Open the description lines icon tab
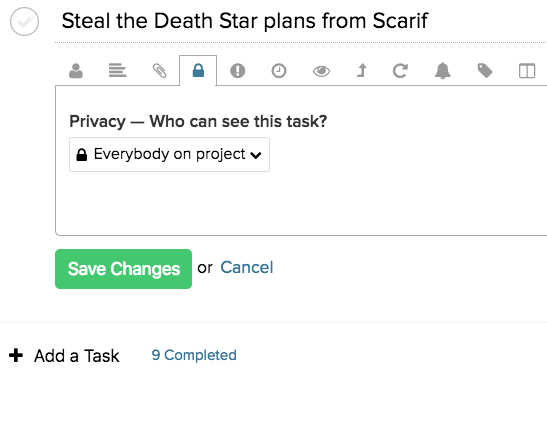 coord(117,71)
